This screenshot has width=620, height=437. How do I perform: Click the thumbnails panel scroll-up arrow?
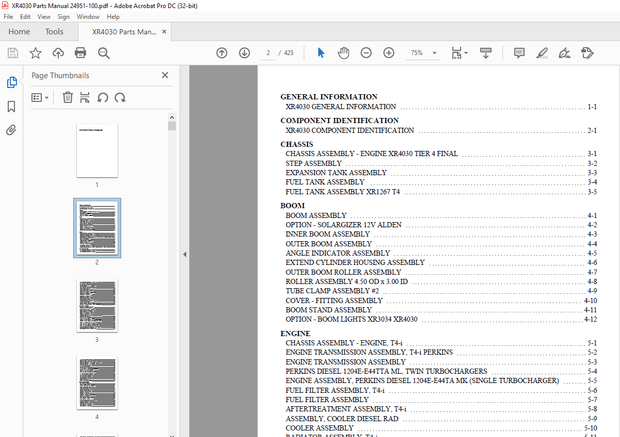[172, 117]
